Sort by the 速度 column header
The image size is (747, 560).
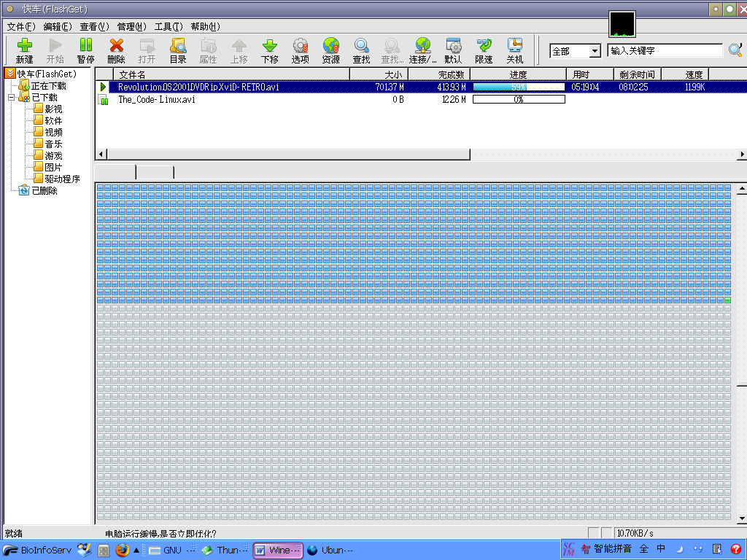685,74
